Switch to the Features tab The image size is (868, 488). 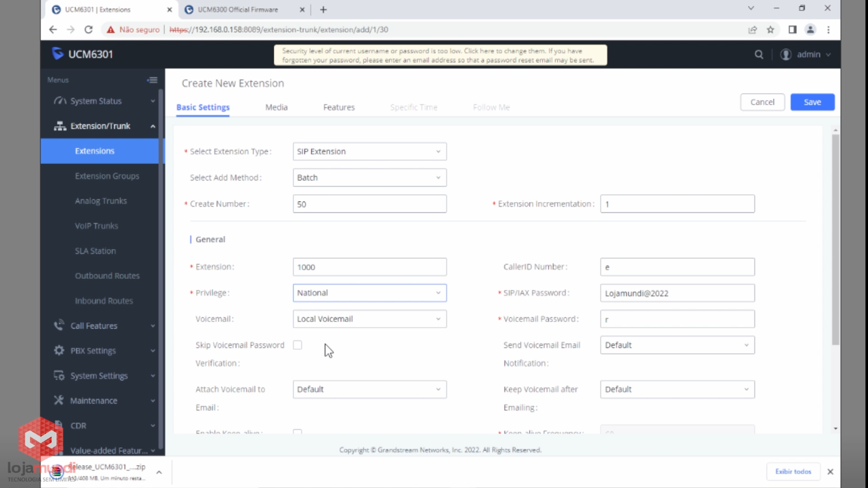click(x=339, y=107)
